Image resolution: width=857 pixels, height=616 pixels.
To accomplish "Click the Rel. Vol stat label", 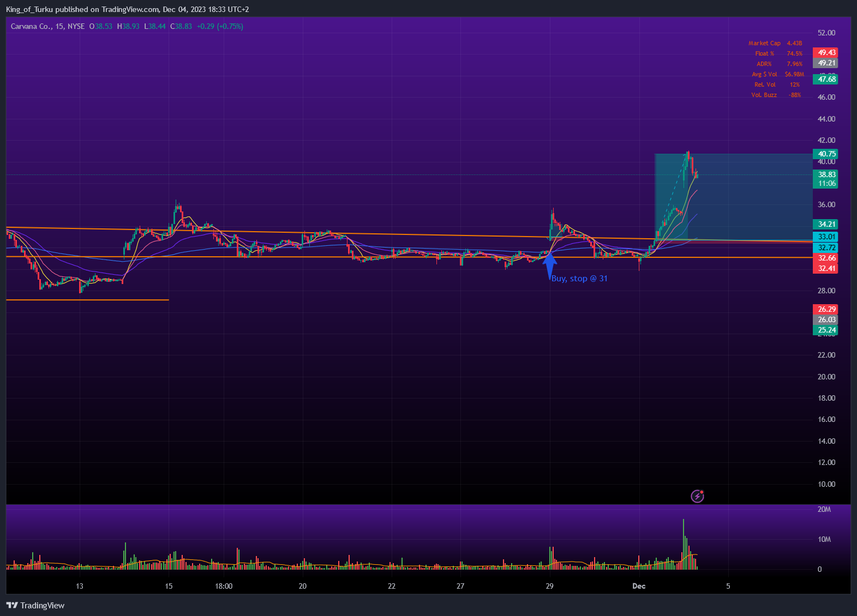I will (x=765, y=84).
